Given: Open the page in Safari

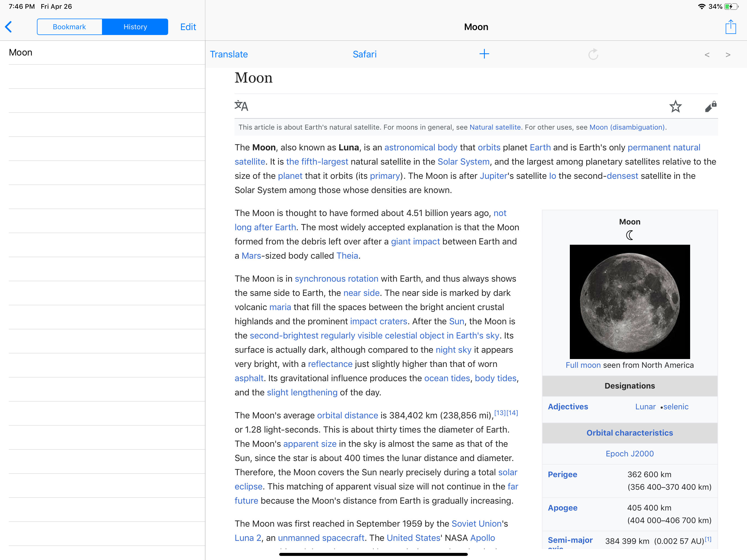Looking at the screenshot, I should tap(364, 54).
